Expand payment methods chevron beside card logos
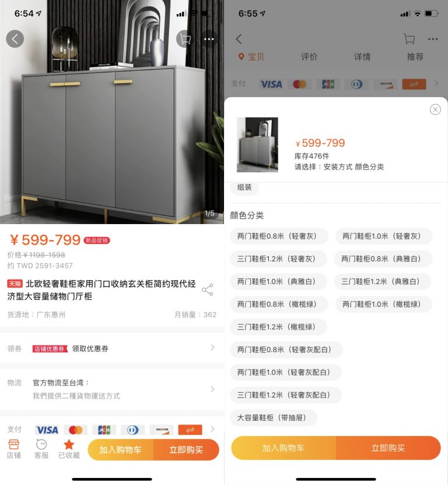Viewport: 448px width, 485px height. click(x=212, y=430)
